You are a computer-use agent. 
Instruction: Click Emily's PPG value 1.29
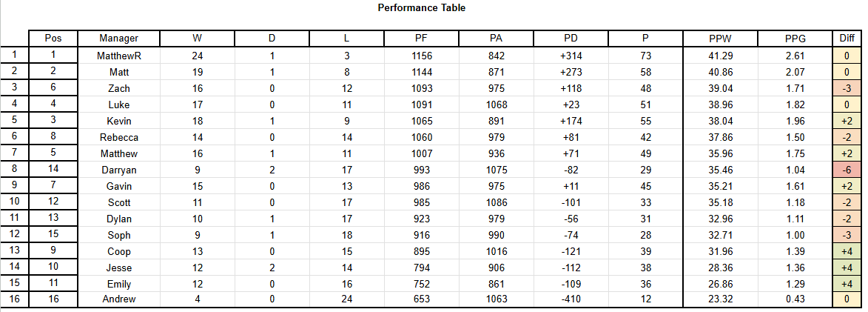[795, 284]
